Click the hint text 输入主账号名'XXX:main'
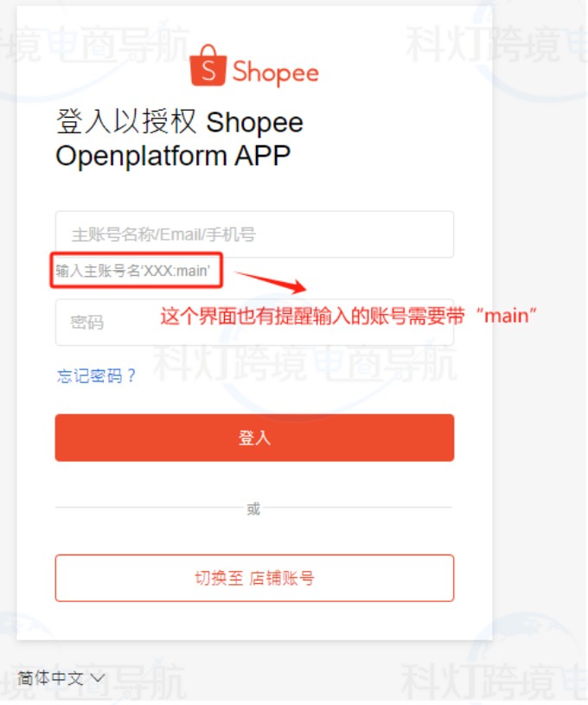The image size is (588, 705). click(133, 271)
